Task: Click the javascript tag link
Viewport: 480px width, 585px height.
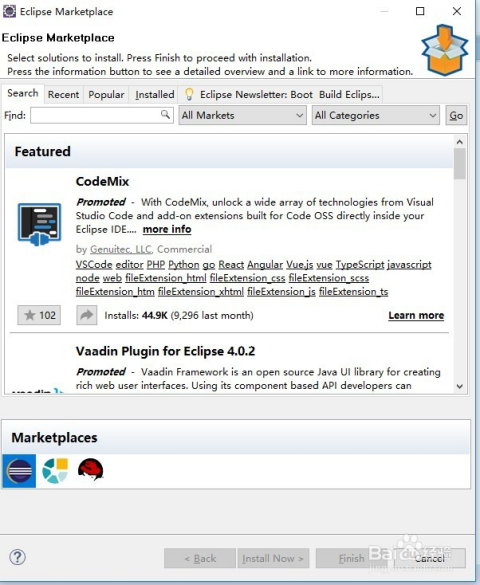Action: 409,265
